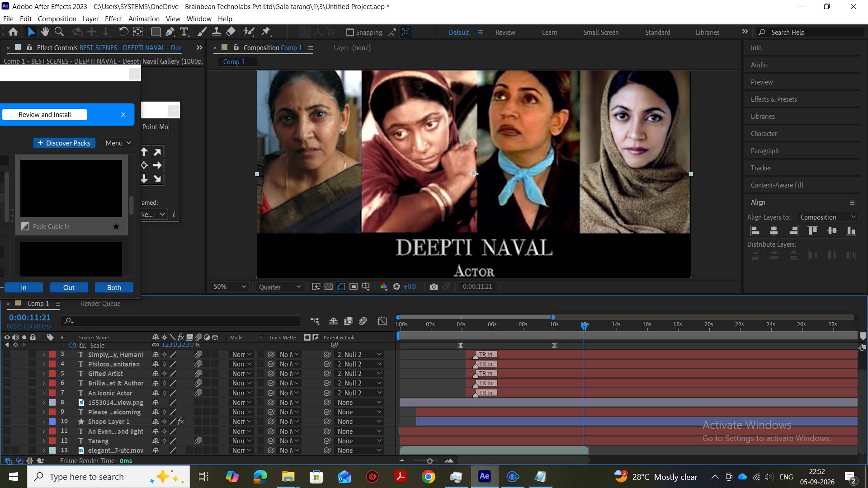Image resolution: width=868 pixels, height=488 pixels.
Task: Click the Discover Packs button
Action: pyautogui.click(x=64, y=143)
